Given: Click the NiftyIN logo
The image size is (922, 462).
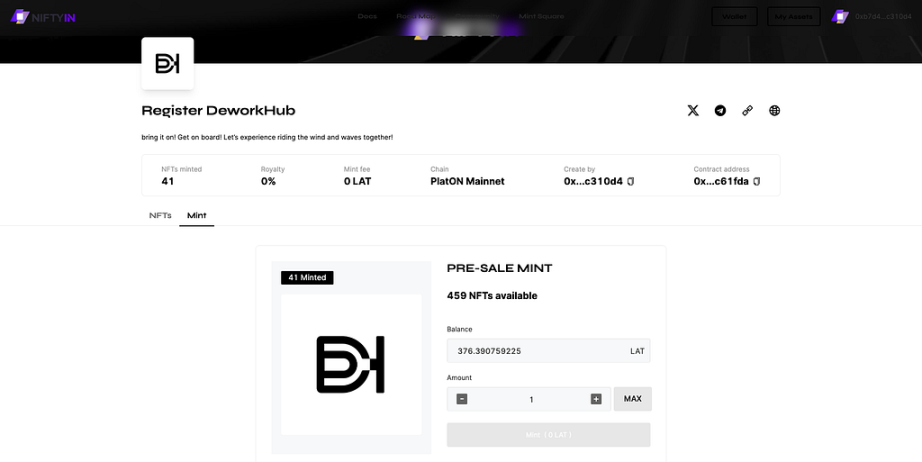Looking at the screenshot, I should click(43, 17).
